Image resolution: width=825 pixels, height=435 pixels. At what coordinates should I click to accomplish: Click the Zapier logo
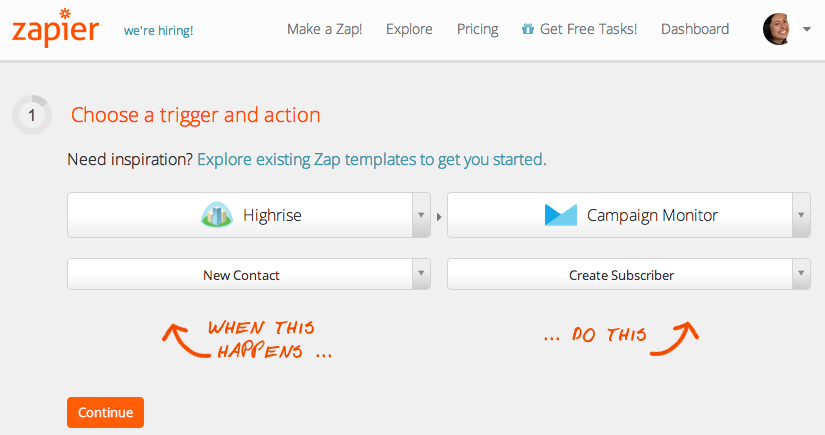[x=55, y=28]
